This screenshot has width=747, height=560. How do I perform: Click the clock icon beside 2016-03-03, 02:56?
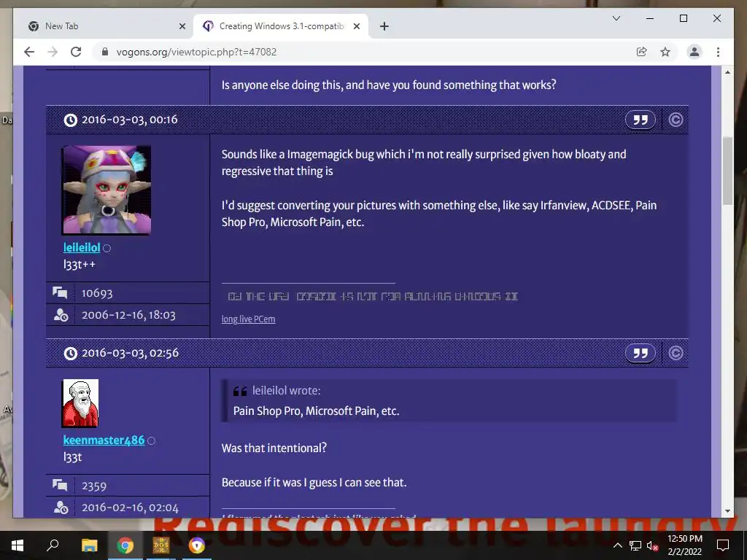(70, 354)
